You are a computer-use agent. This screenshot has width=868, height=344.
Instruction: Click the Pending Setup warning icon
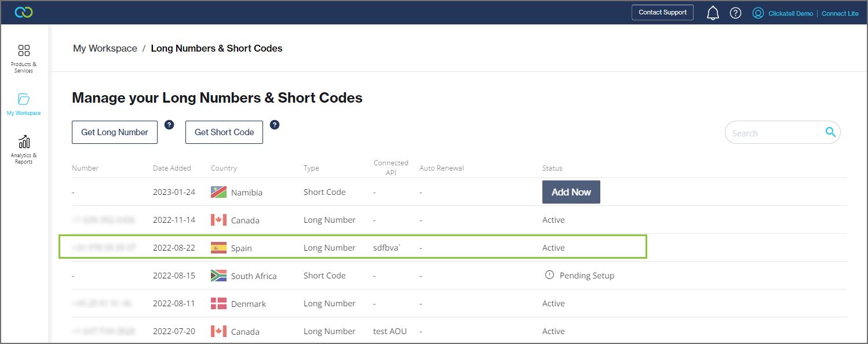point(549,275)
